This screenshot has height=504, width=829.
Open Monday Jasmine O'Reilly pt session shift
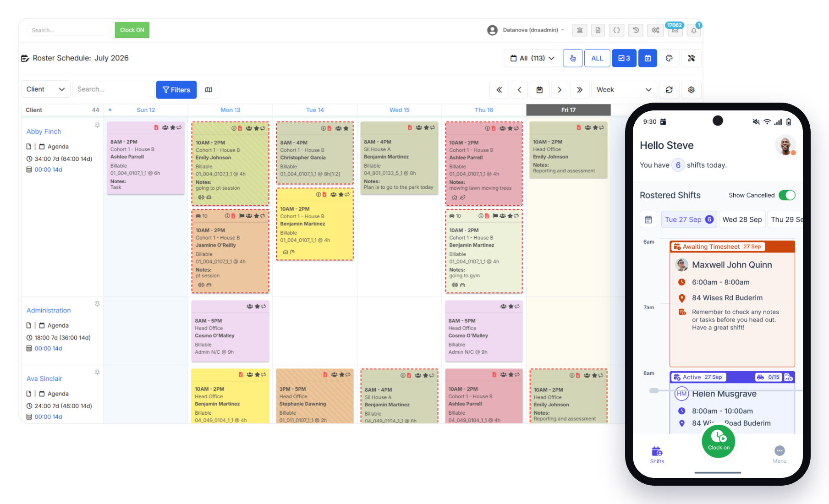[x=230, y=251]
